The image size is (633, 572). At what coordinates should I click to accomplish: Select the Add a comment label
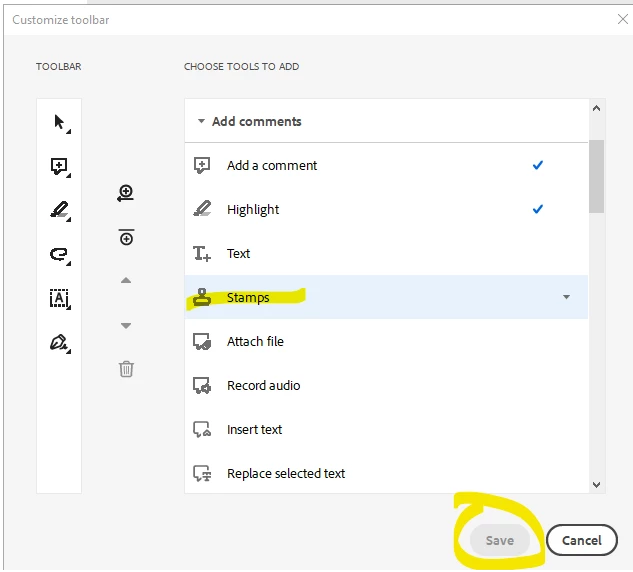(272, 166)
